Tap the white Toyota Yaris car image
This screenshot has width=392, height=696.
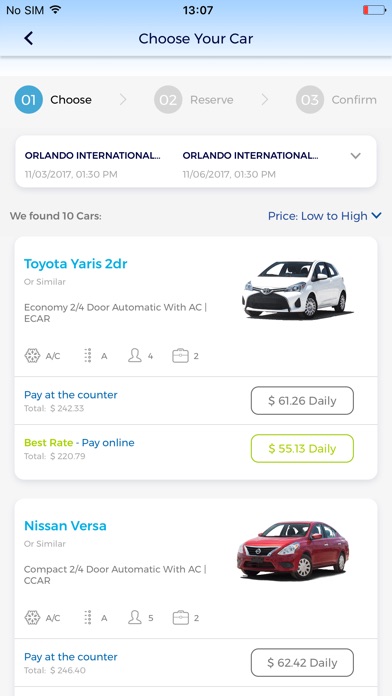(x=295, y=289)
